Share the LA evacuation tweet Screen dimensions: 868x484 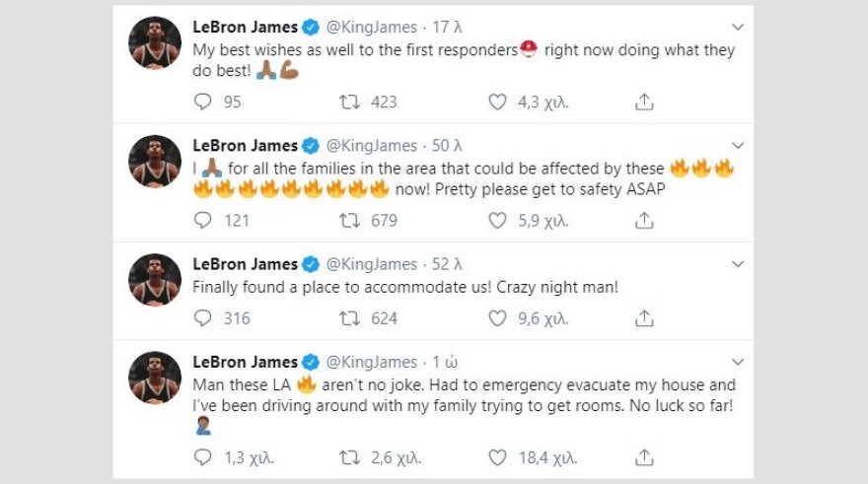(644, 457)
